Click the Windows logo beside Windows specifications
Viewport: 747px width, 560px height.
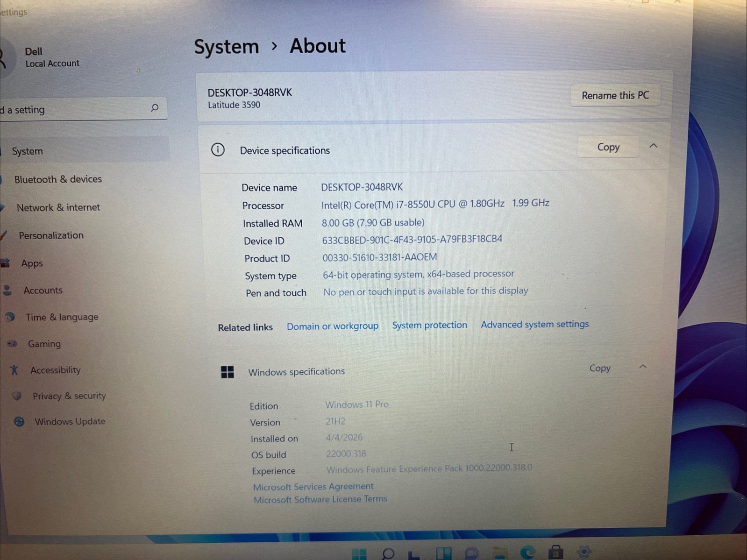click(x=227, y=372)
